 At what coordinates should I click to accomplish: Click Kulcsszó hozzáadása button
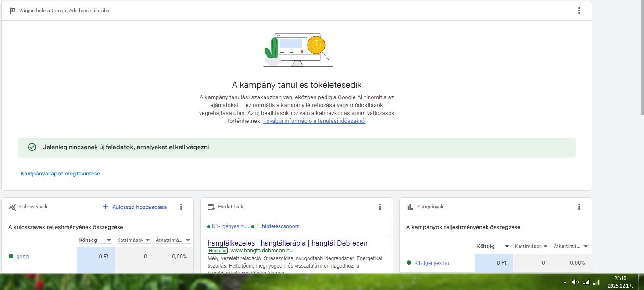[x=135, y=207]
